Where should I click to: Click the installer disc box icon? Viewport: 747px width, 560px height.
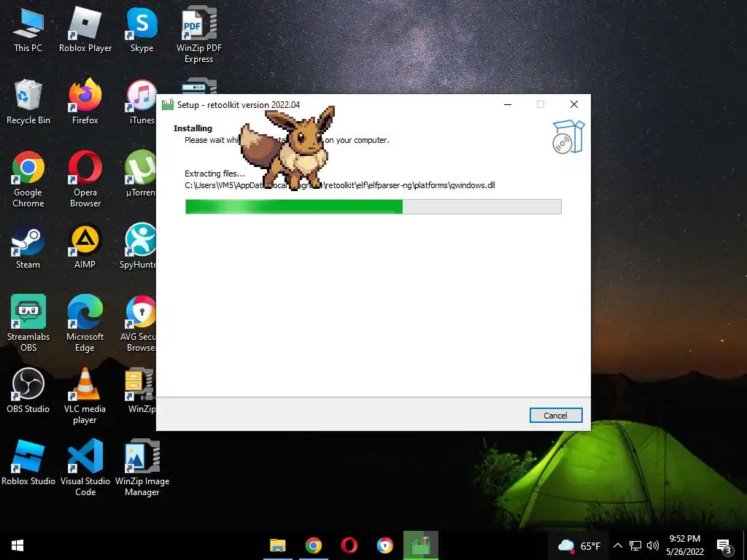pos(568,136)
